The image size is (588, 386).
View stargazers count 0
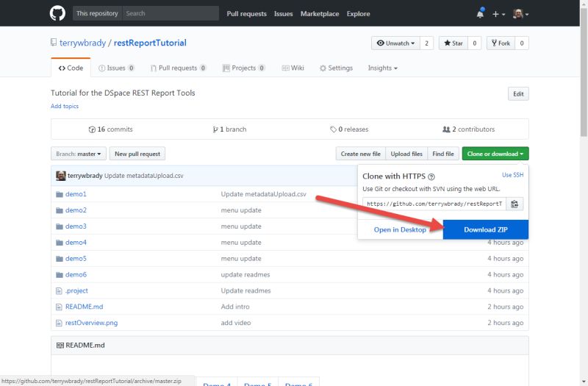[474, 43]
